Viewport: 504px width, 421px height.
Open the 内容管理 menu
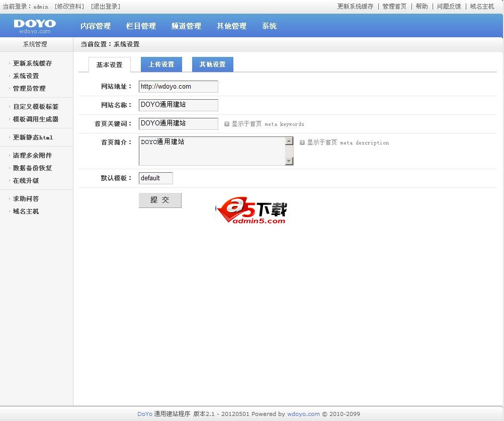click(x=96, y=26)
